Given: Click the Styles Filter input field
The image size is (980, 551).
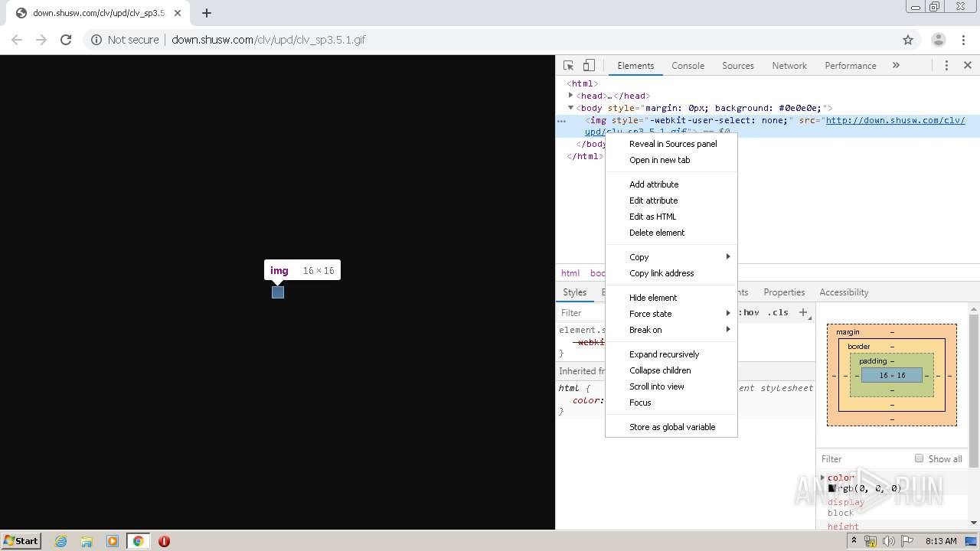Looking at the screenshot, I should [581, 312].
